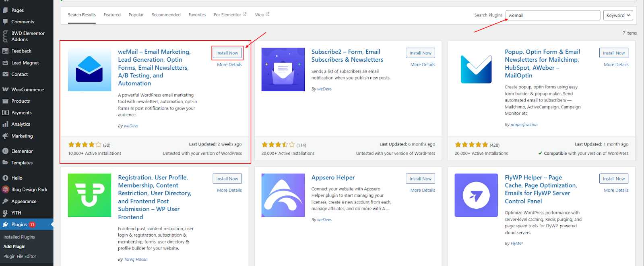Click the Templates folder icon

[x=5, y=163]
